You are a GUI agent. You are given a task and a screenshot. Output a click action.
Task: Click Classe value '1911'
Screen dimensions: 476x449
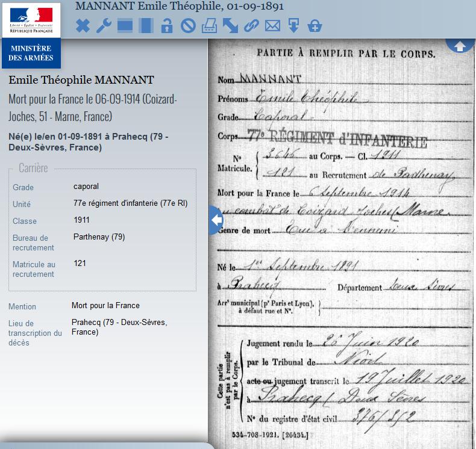[82, 220]
